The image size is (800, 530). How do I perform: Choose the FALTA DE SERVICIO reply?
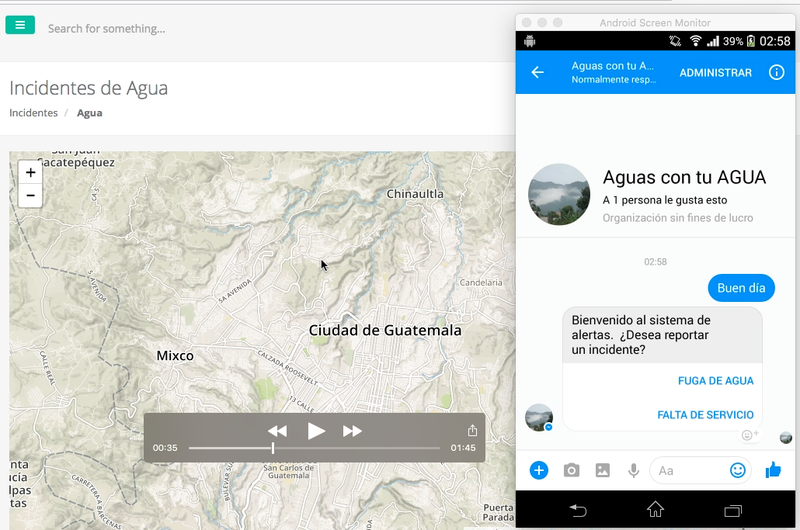coord(705,414)
